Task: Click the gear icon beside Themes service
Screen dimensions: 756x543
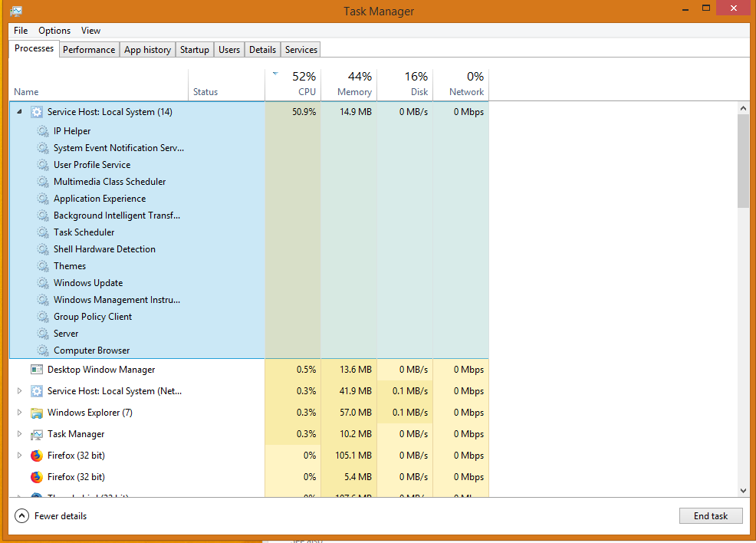Action: click(43, 266)
